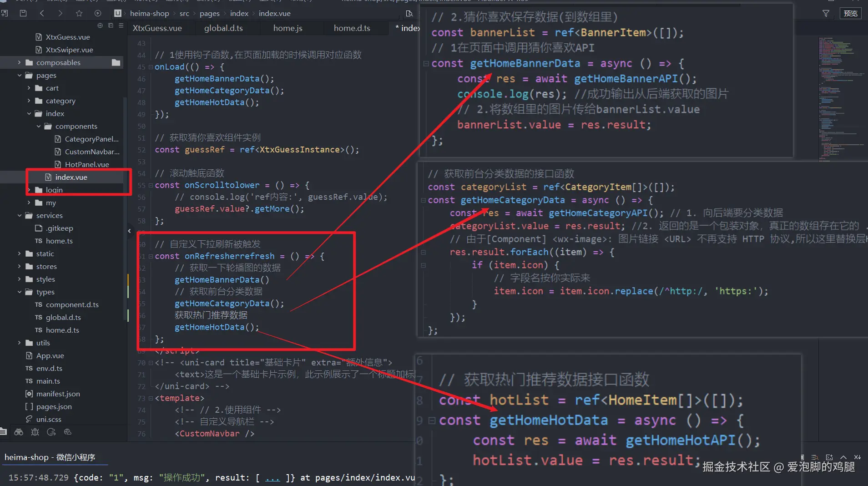
Task: Open App.vue in the file tree
Action: click(50, 355)
